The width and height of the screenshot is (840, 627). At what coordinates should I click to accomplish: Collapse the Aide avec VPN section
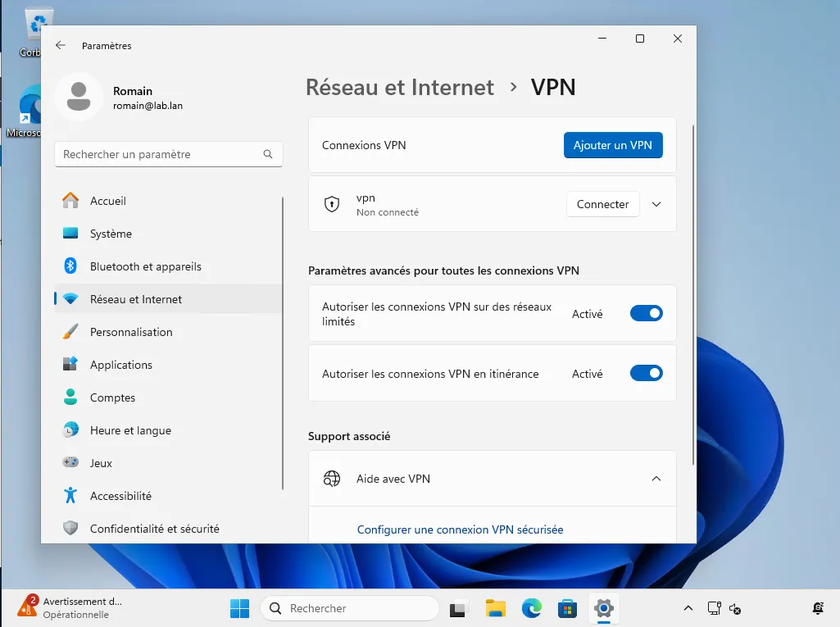656,479
